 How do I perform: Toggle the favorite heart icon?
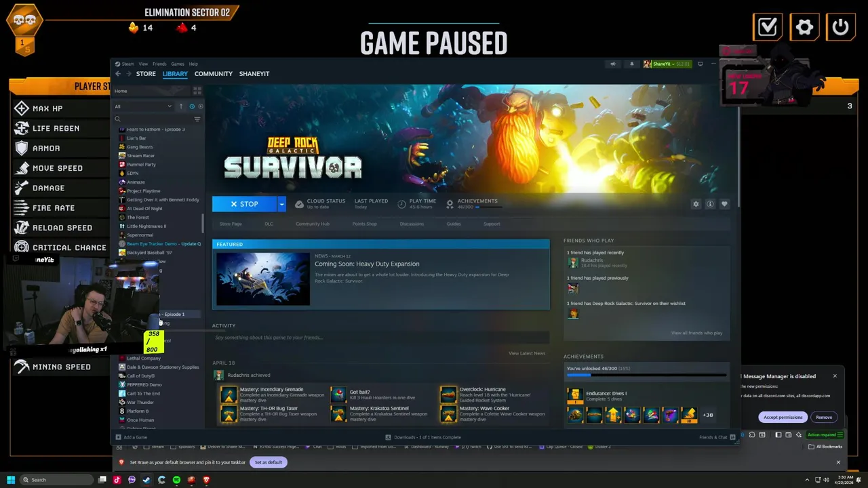[724, 204]
